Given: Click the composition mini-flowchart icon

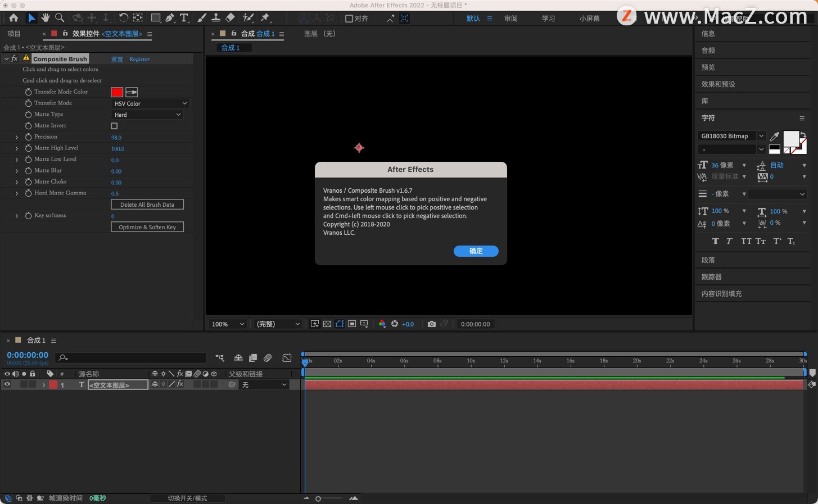Looking at the screenshot, I should [x=219, y=358].
